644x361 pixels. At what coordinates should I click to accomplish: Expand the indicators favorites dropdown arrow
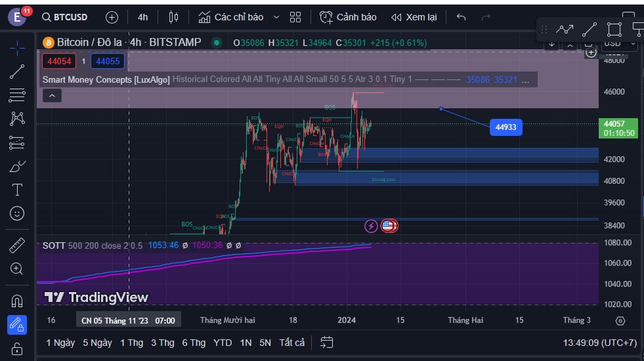[x=276, y=17]
